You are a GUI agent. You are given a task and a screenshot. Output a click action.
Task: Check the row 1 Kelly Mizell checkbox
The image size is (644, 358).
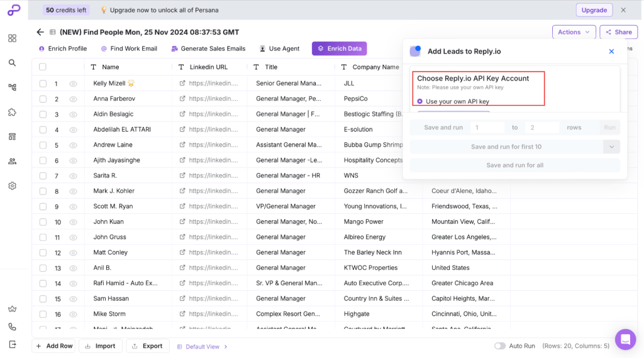coord(43,84)
